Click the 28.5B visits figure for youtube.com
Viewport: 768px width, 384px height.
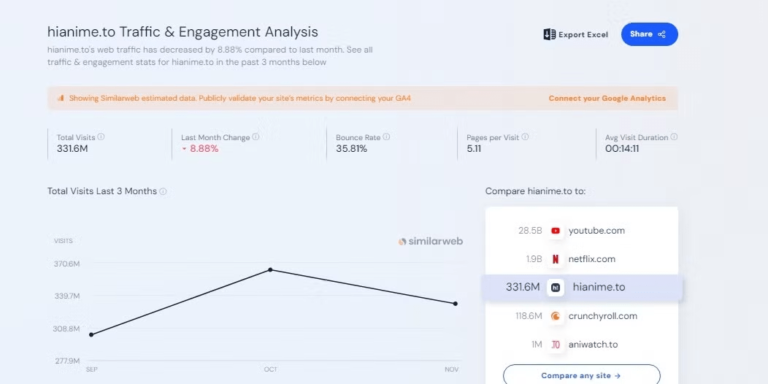pos(530,231)
